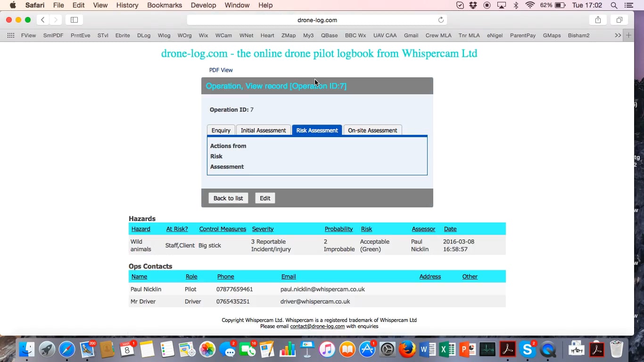
Task: Sort contacts by Phone header
Action: point(225,277)
